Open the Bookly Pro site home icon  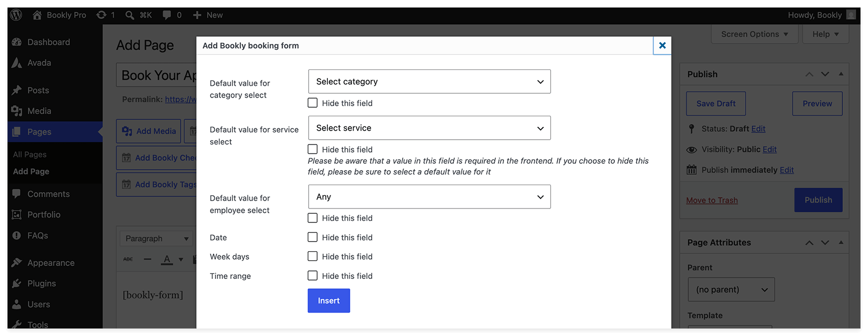click(x=37, y=15)
